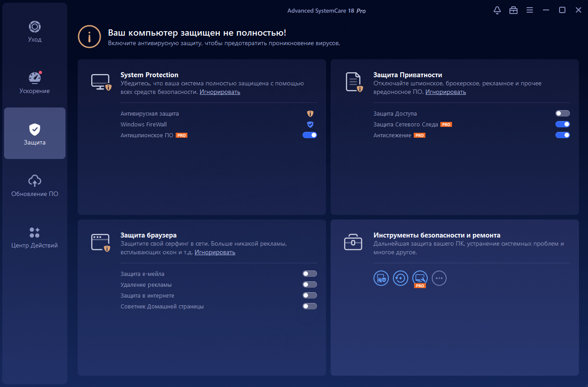The height and width of the screenshot is (387, 588).
Task: Close the Advanced SystemCare window
Action: [x=579, y=10]
